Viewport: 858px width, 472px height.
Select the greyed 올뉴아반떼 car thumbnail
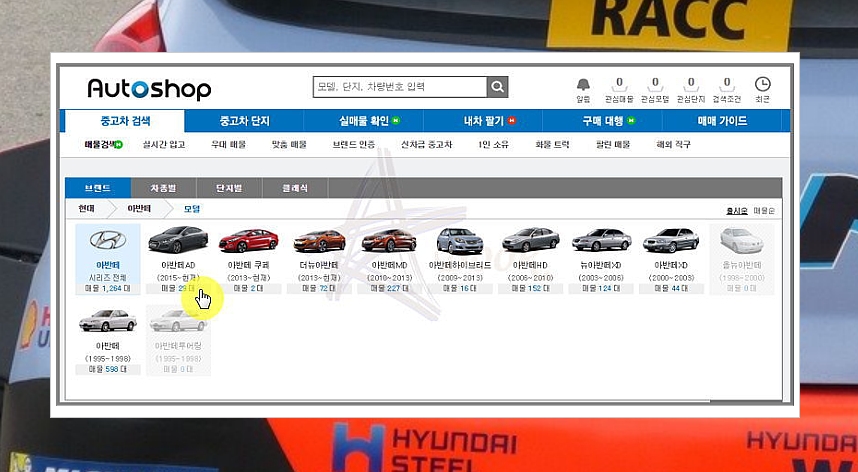pos(741,241)
